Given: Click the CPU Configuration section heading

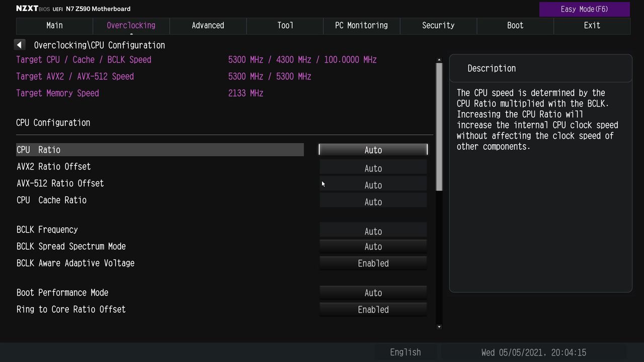Looking at the screenshot, I should pyautogui.click(x=53, y=123).
